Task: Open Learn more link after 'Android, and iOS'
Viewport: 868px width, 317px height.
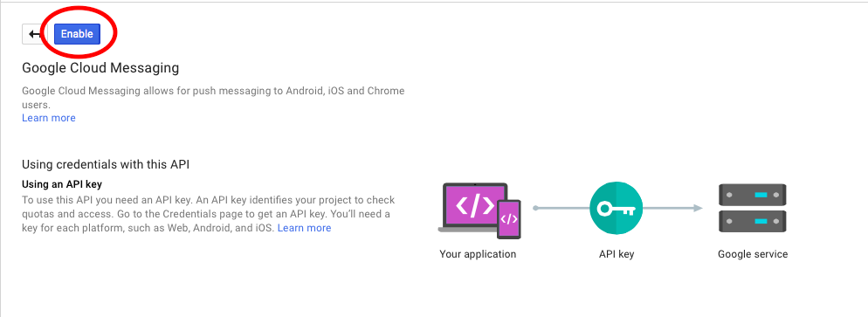Action: pos(304,228)
